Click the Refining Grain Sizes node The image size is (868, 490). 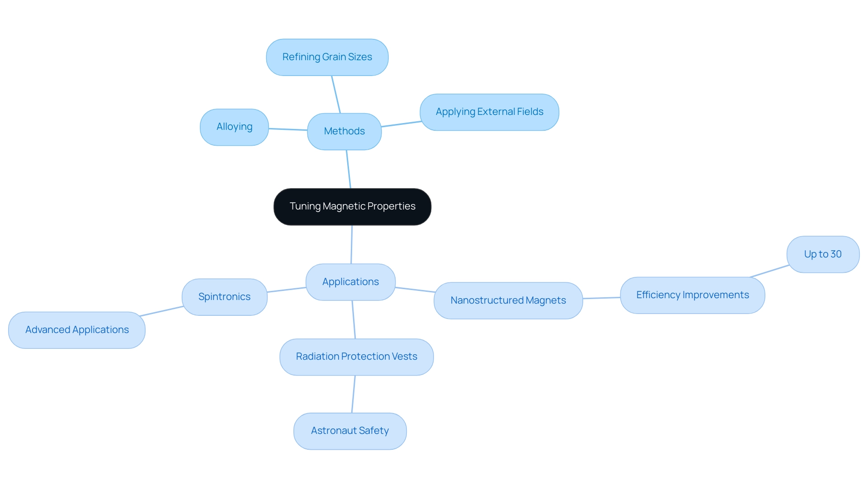click(x=327, y=56)
